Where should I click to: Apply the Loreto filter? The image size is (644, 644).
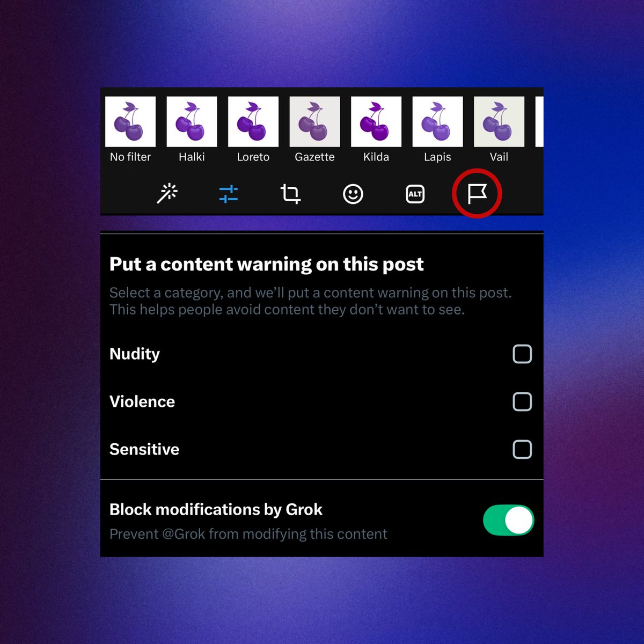coord(253,122)
